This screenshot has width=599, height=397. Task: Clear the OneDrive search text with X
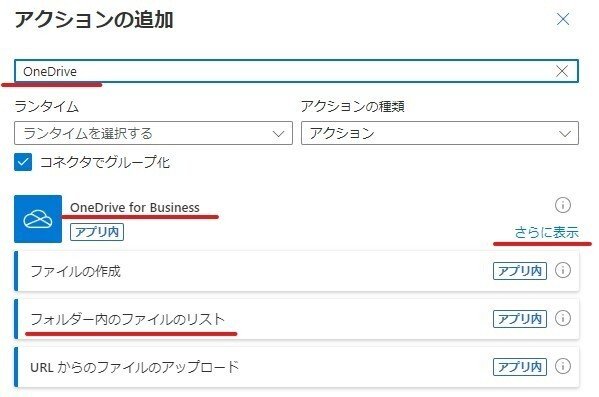pos(562,71)
